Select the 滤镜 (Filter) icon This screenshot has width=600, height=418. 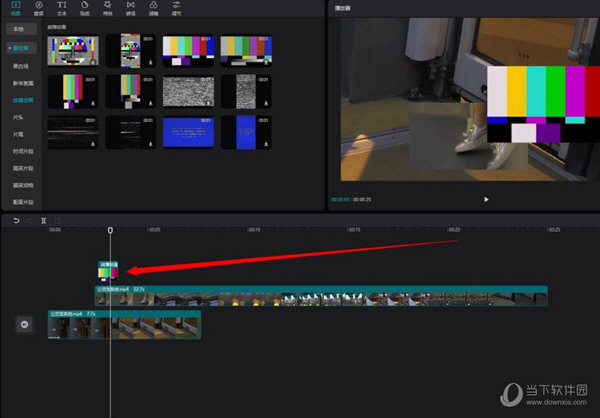153,9
